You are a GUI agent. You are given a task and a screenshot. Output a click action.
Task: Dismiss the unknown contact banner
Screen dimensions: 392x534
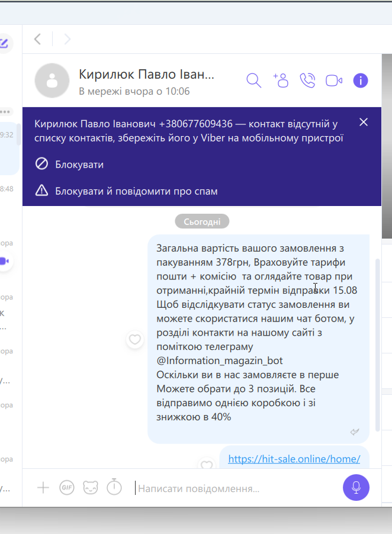click(364, 123)
